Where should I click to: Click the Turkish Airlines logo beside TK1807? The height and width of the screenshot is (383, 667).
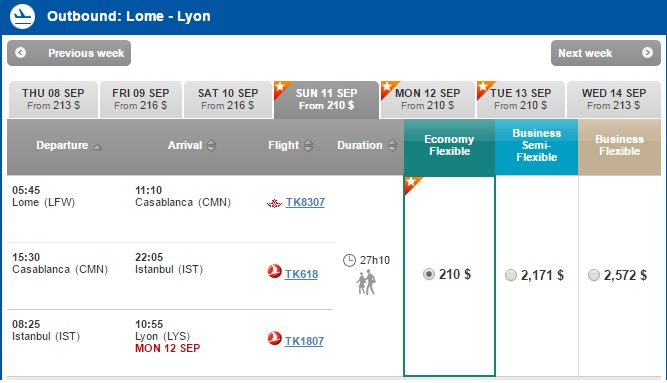point(274,338)
